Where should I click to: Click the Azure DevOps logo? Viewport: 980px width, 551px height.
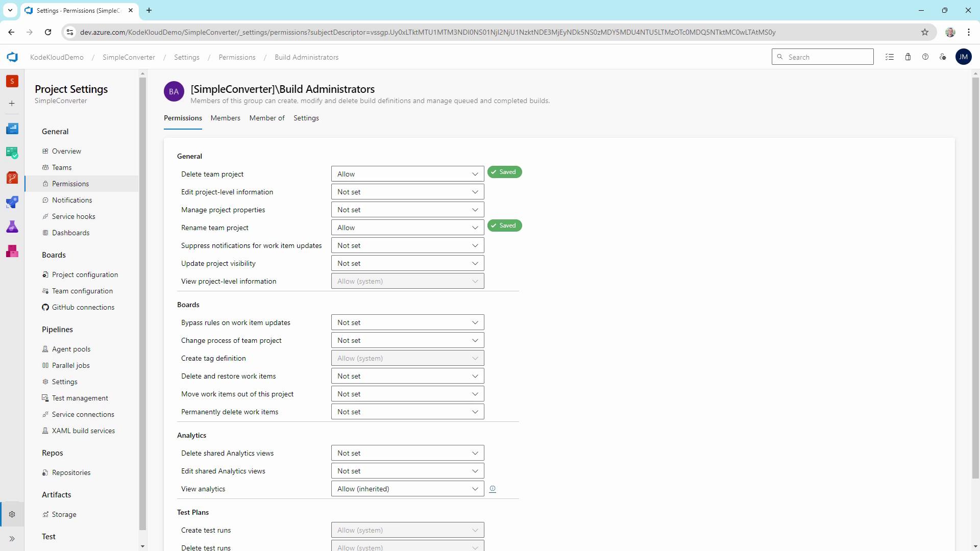click(x=12, y=57)
